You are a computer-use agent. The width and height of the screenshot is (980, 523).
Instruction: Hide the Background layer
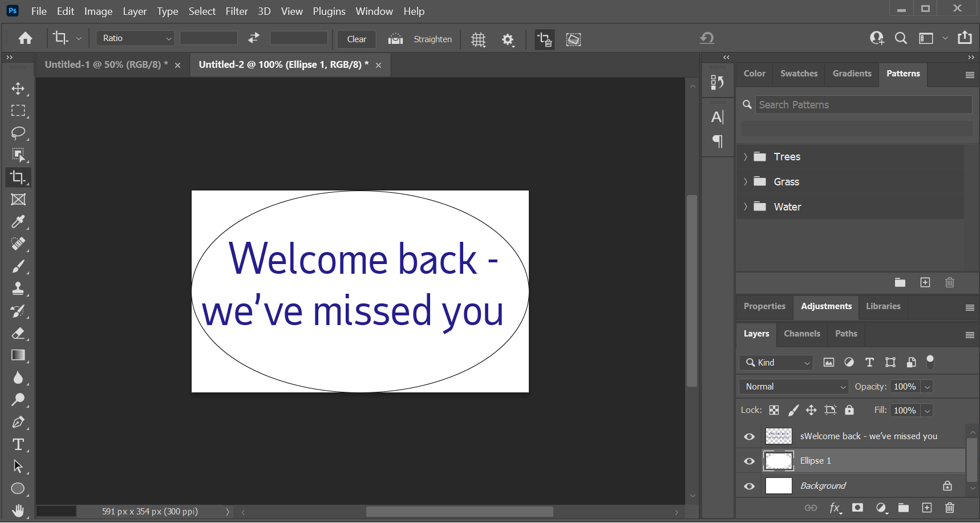(x=749, y=485)
